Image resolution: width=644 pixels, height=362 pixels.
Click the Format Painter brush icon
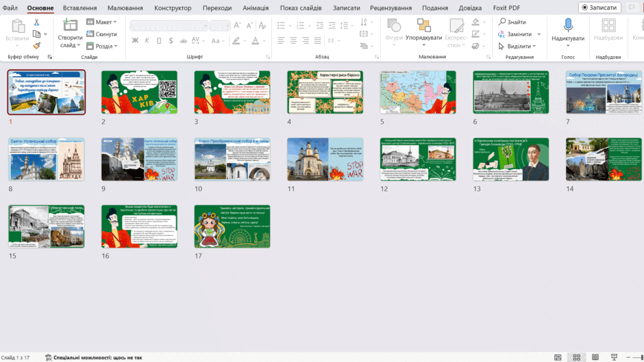pyautogui.click(x=36, y=46)
